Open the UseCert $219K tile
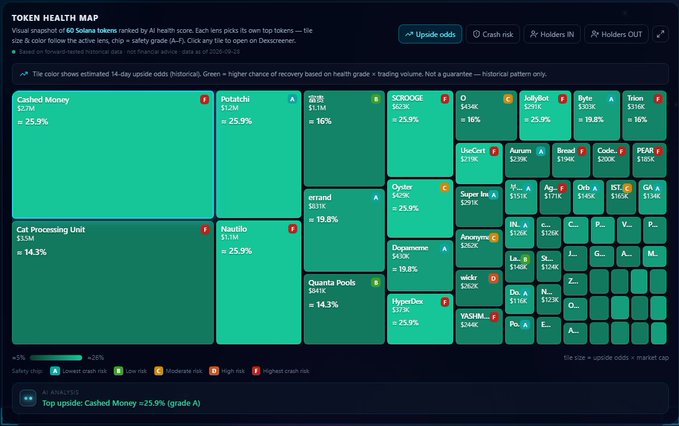 [479, 163]
